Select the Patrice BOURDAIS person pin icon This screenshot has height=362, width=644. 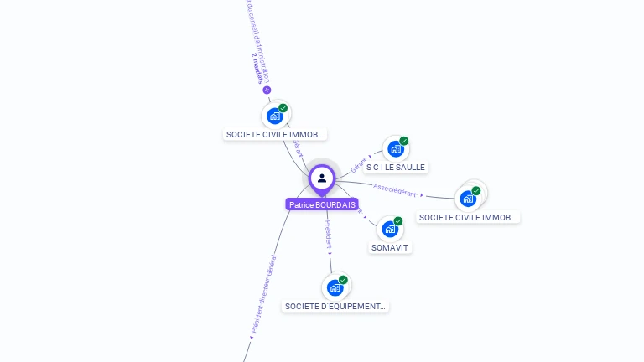322,178
